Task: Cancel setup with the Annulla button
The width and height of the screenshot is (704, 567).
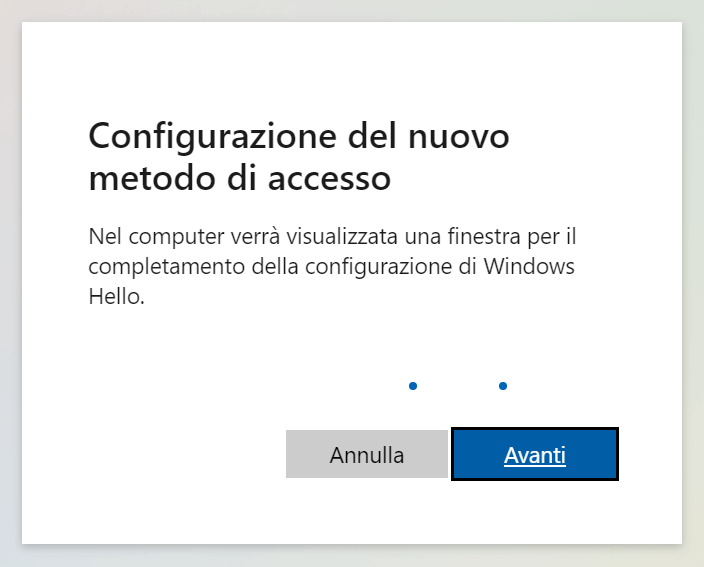Action: click(367, 454)
